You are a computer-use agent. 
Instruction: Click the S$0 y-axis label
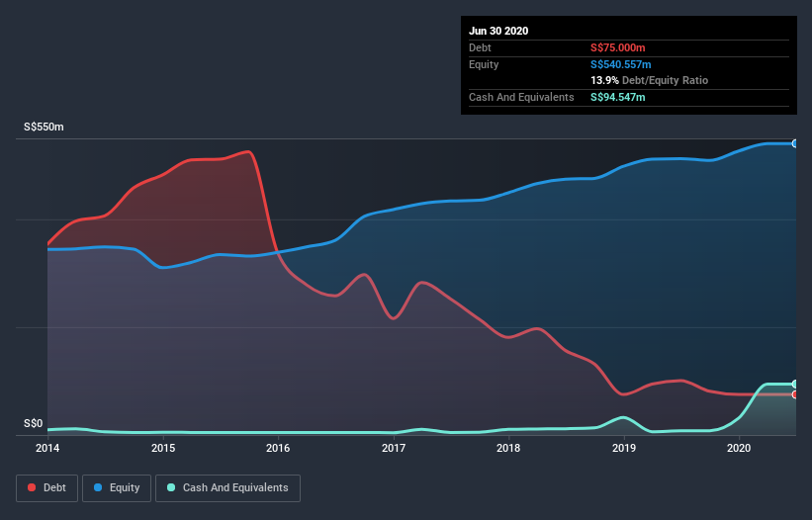tap(34, 424)
